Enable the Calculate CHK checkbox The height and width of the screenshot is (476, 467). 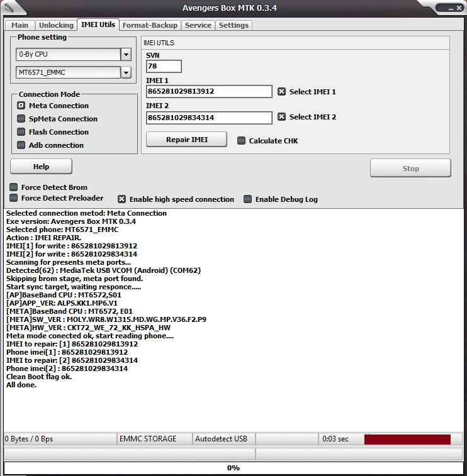pos(241,141)
